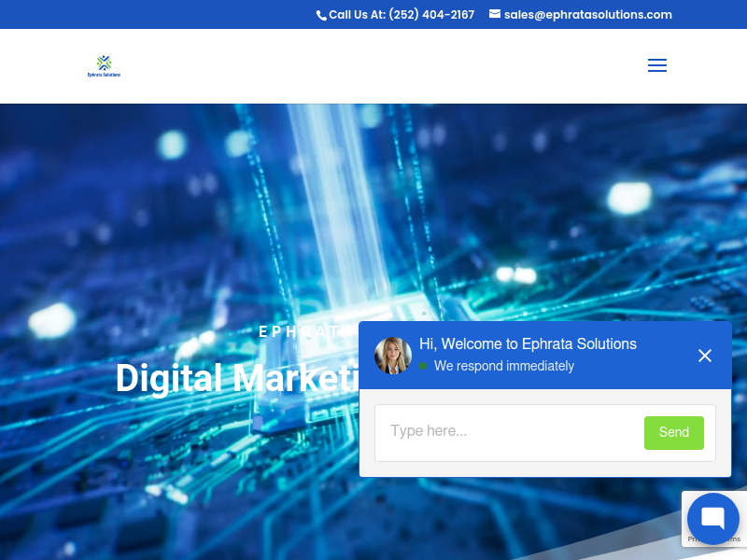Click the circuit board hero background image
The width and height of the screenshot is (747, 560).
tap(187, 233)
